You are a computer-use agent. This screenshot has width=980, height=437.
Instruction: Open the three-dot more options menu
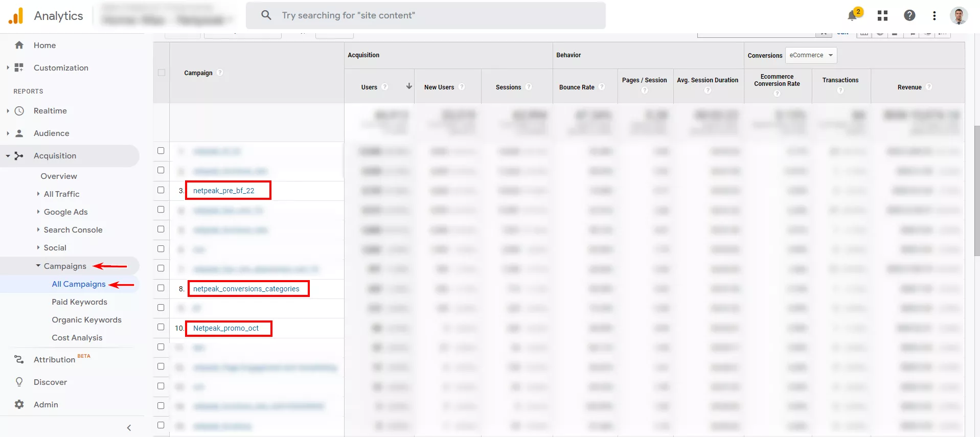(x=935, y=16)
